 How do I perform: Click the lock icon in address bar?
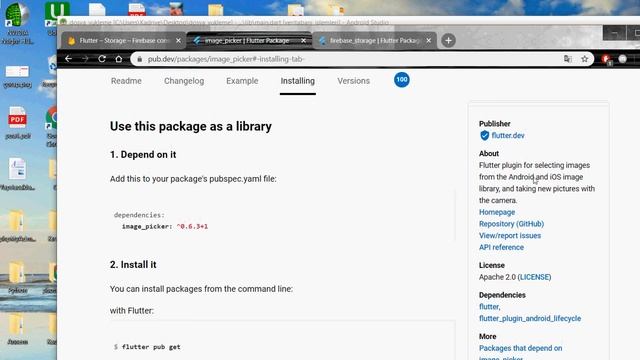click(x=140, y=59)
